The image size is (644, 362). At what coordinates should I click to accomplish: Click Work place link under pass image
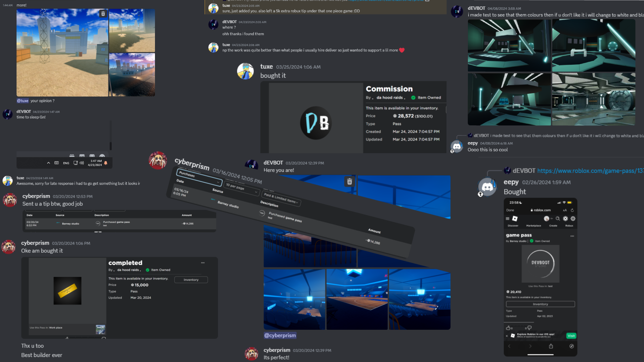pyautogui.click(x=56, y=328)
